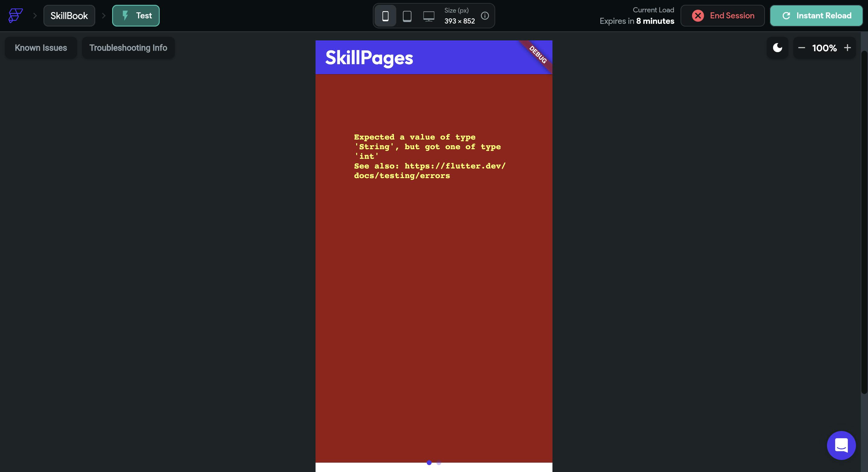Viewport: 868px width, 472px height.
Task: Open Troubleshooting Info tab
Action: click(128, 48)
